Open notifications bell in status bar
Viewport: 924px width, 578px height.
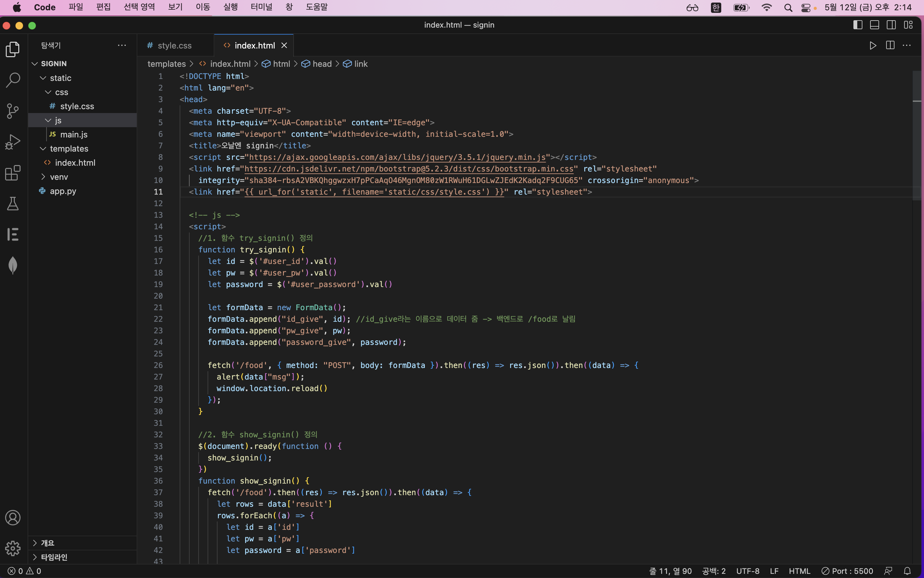[908, 571]
